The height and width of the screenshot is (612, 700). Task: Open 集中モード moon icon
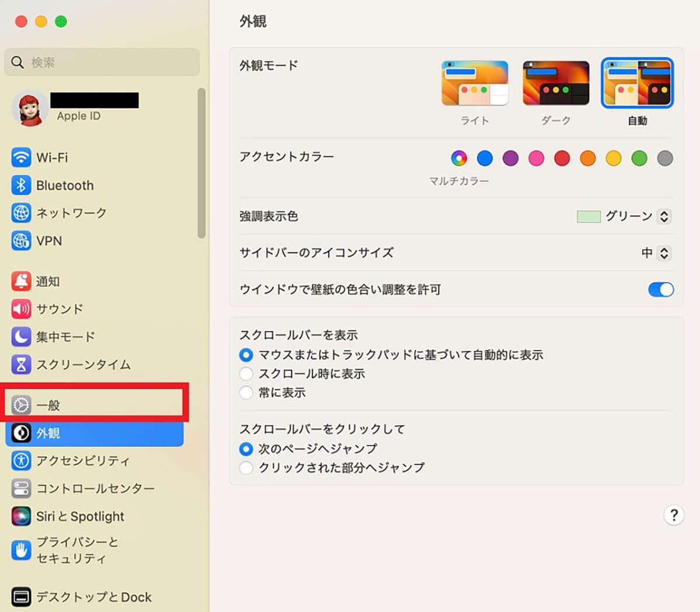[21, 337]
